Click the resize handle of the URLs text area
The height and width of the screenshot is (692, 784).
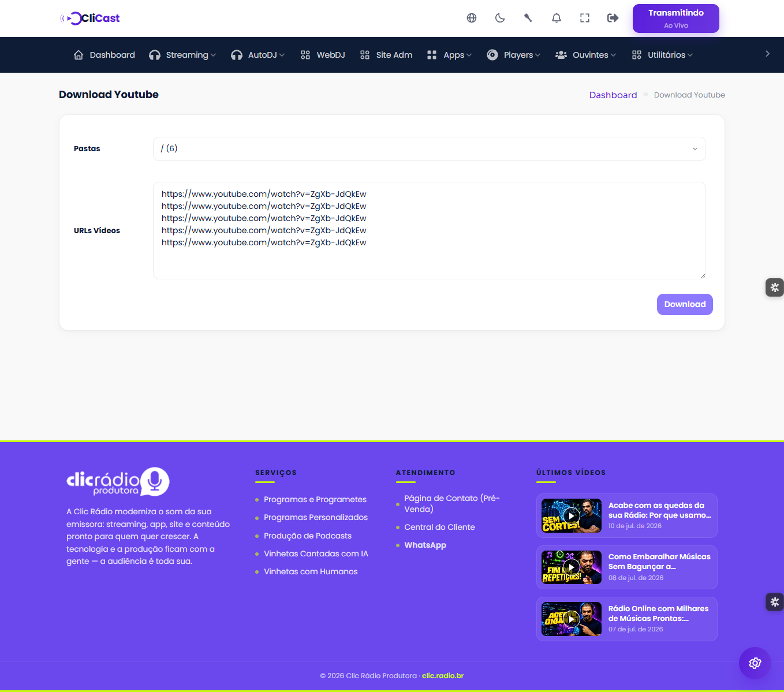702,276
